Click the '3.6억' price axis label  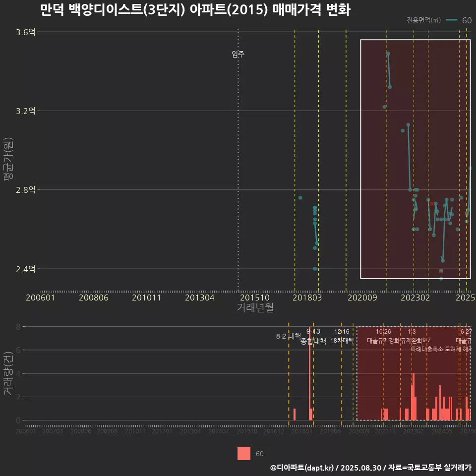click(x=25, y=32)
